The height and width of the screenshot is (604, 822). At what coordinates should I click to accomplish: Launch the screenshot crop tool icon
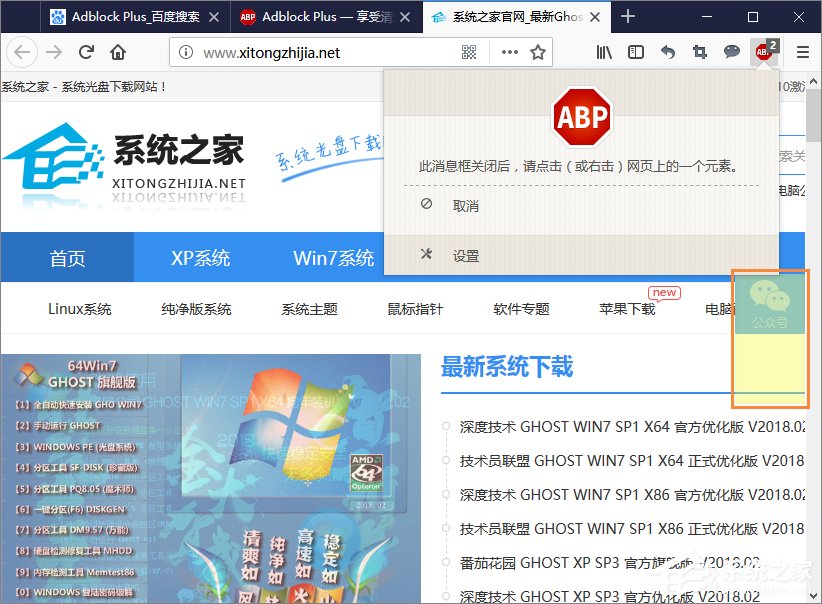pyautogui.click(x=700, y=51)
